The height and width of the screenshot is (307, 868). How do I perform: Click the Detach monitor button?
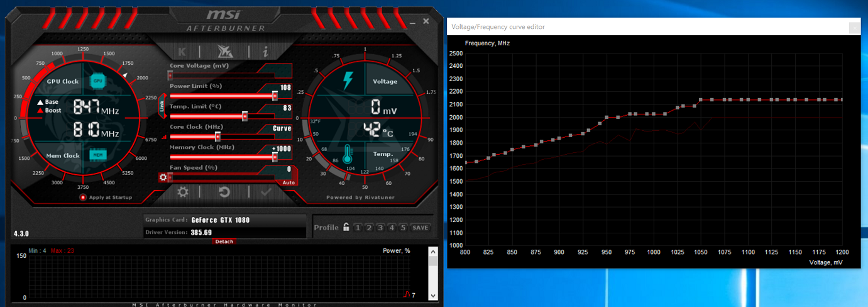click(x=224, y=242)
